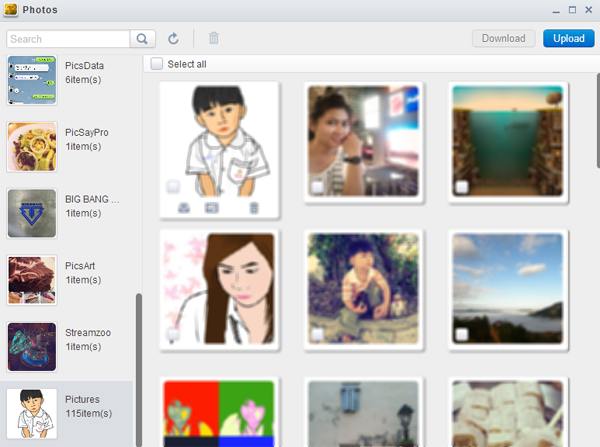Click the Upload button
The image size is (600, 447).
569,38
